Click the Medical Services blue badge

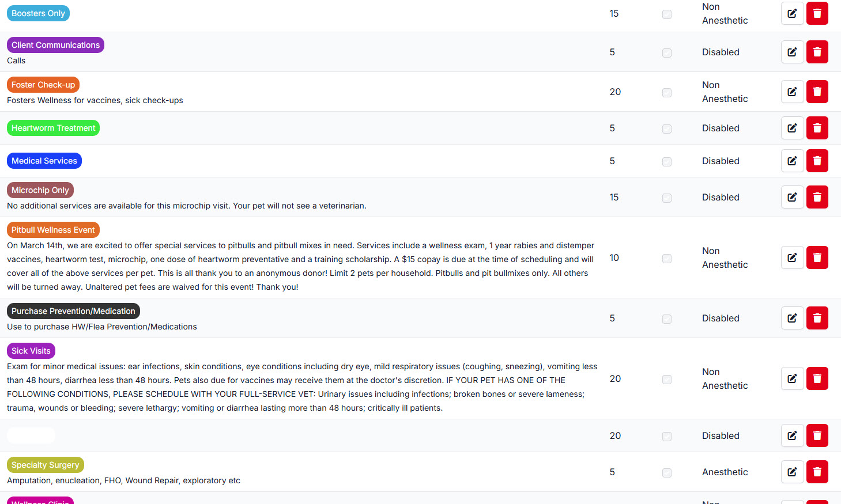(44, 161)
